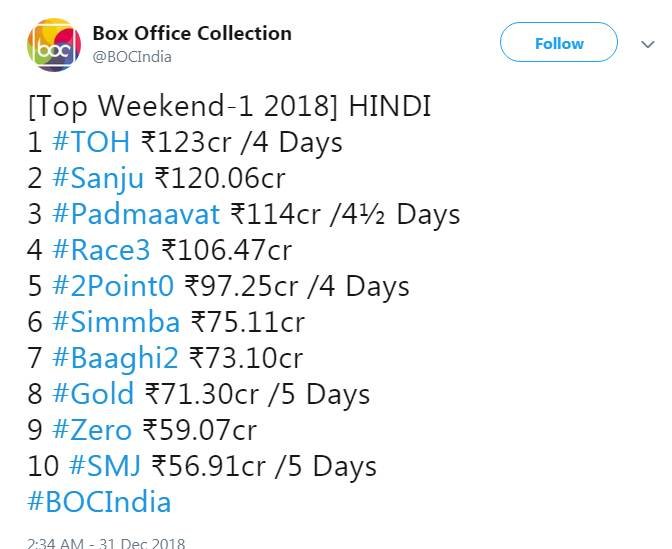This screenshot has width=672, height=549.
Task: Click the Box Office Collection profile avatar
Action: [x=52, y=45]
